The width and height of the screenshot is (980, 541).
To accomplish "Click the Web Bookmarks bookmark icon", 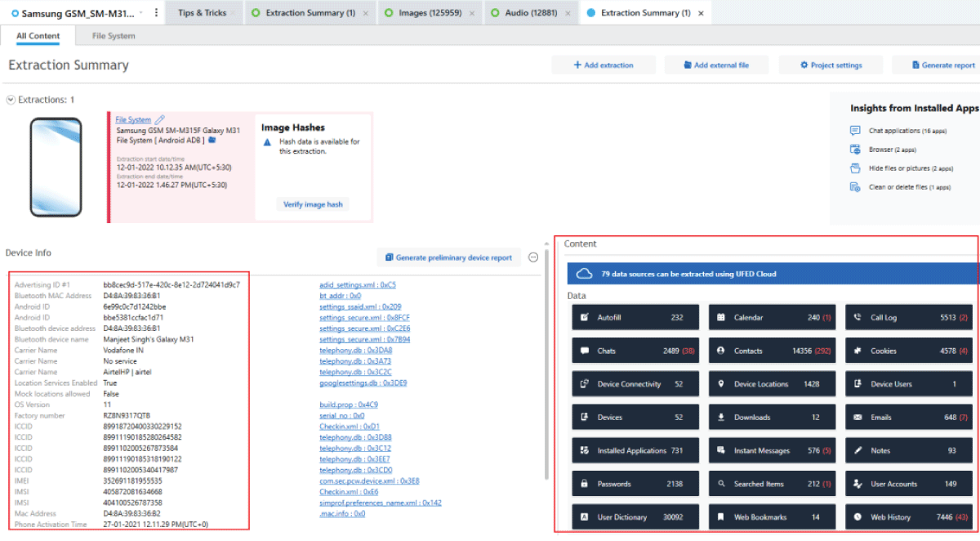I will click(x=721, y=517).
